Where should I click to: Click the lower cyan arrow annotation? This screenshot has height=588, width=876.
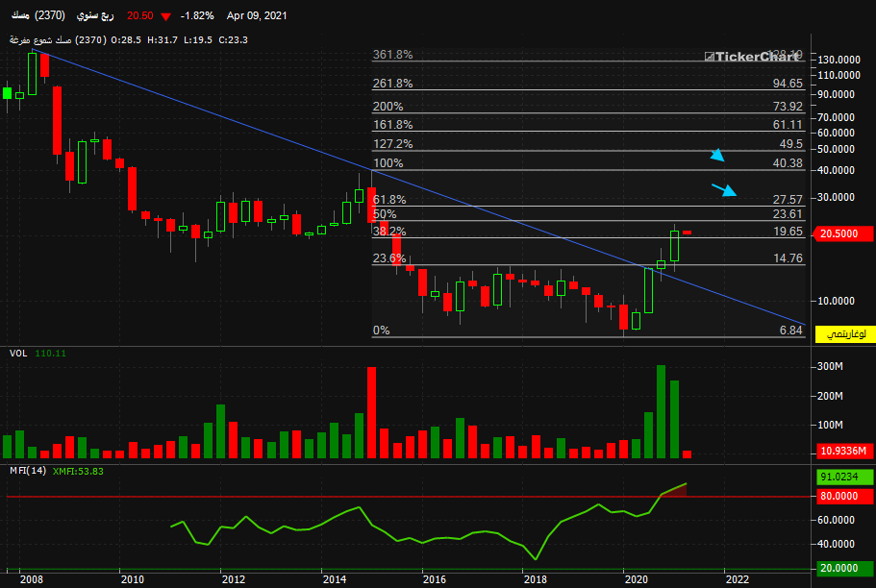724,190
